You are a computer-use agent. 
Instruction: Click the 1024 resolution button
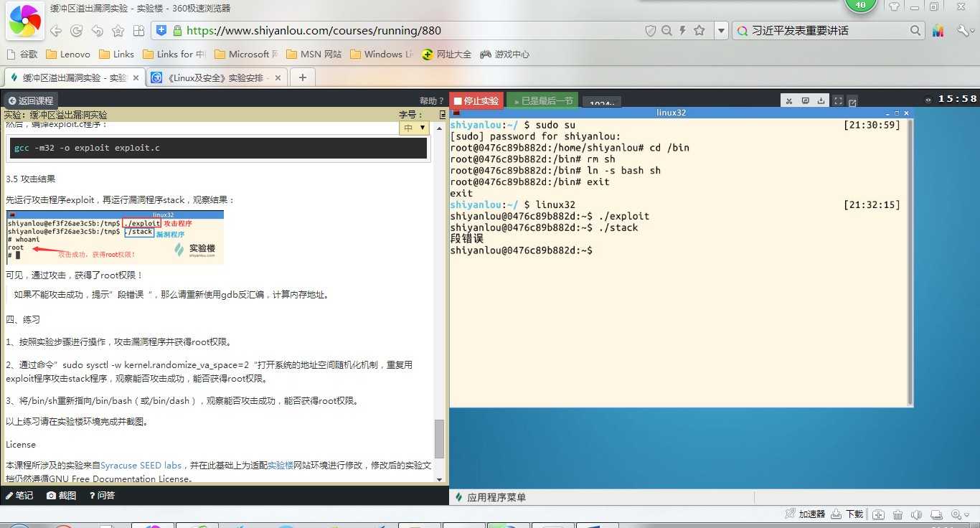602,103
